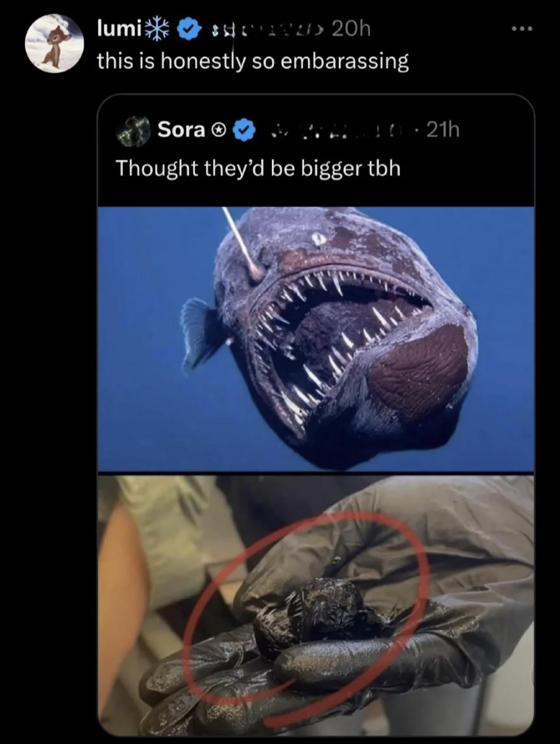Click the 21h timestamp on quoted post
Image resolution: width=560 pixels, height=744 pixels.
[442, 129]
